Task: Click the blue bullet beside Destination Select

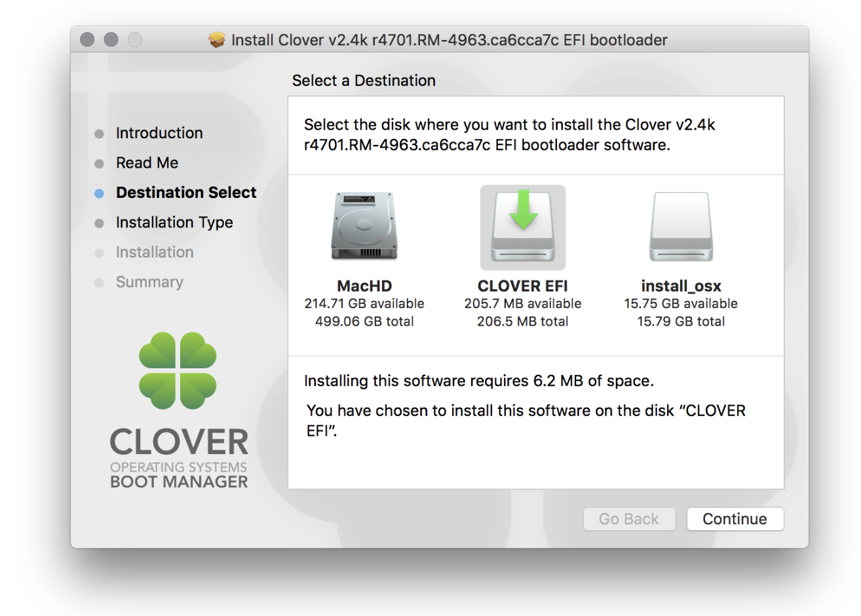Action: pos(99,193)
